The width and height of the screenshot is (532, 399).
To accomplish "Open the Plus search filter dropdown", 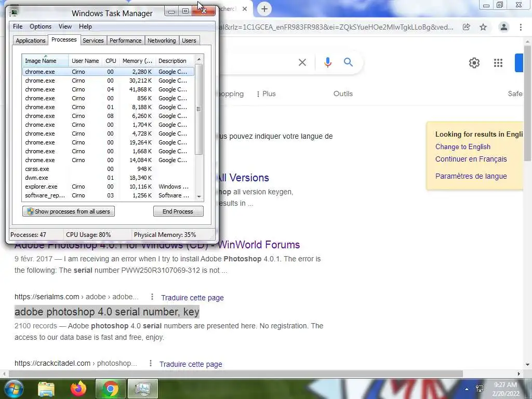I will (x=265, y=94).
